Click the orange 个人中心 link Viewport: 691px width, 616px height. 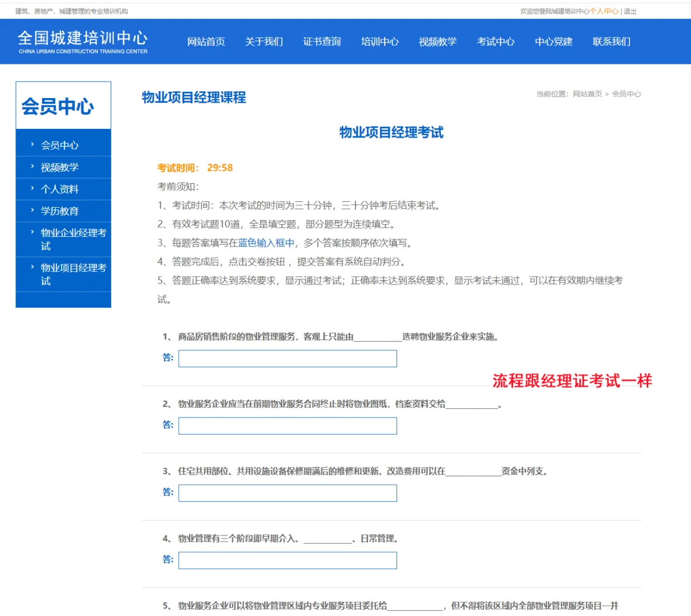pos(604,11)
